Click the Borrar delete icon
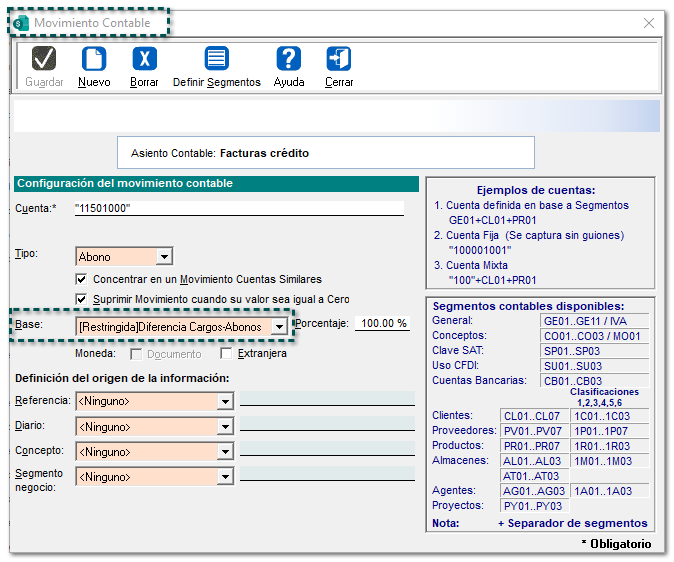The height and width of the screenshot is (562, 674). [144, 59]
